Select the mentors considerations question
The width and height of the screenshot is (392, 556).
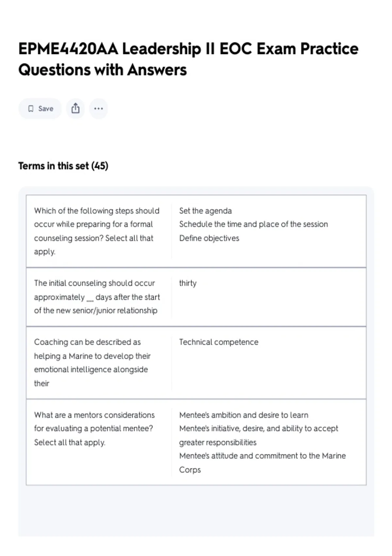pos(94,428)
